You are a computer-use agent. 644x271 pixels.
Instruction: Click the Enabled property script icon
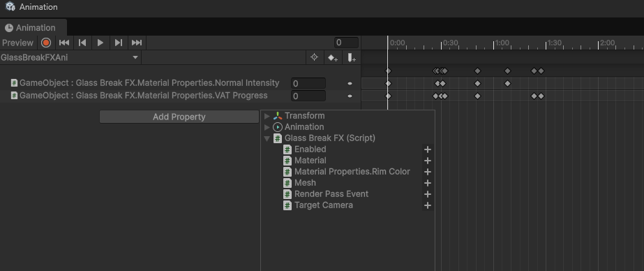point(287,149)
